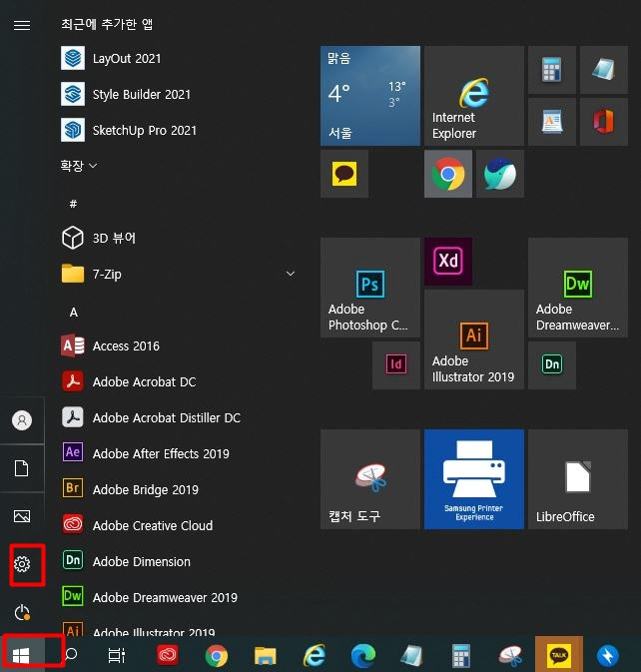The image size is (641, 672).
Task: Launch Adobe After Effects 2019
Action: [178, 453]
